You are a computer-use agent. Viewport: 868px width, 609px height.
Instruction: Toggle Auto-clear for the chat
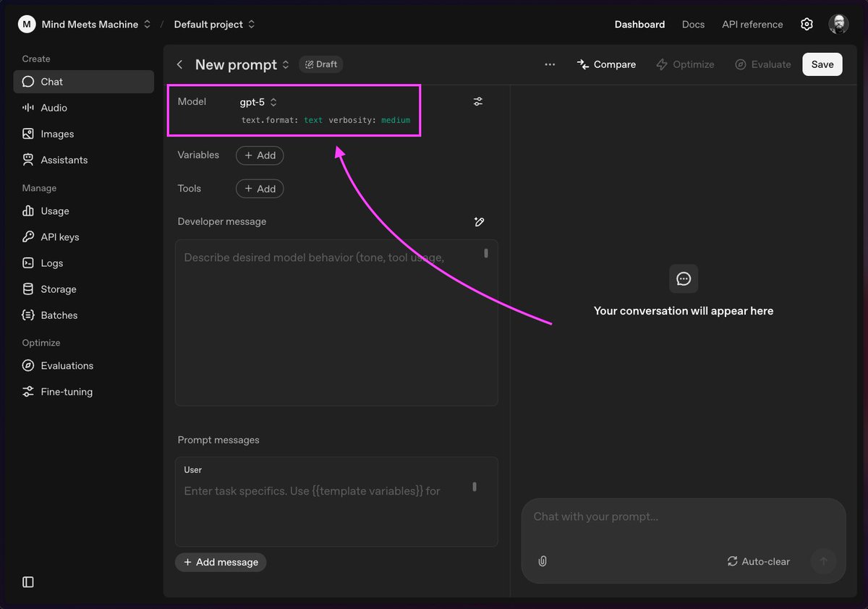point(758,561)
